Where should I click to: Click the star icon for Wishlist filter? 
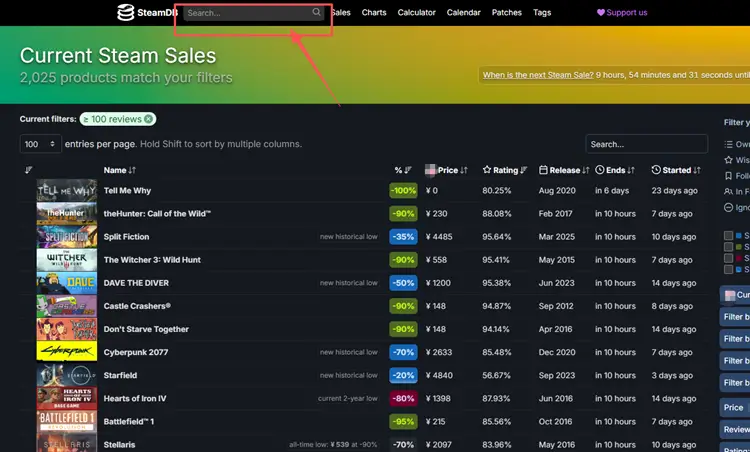coord(728,160)
